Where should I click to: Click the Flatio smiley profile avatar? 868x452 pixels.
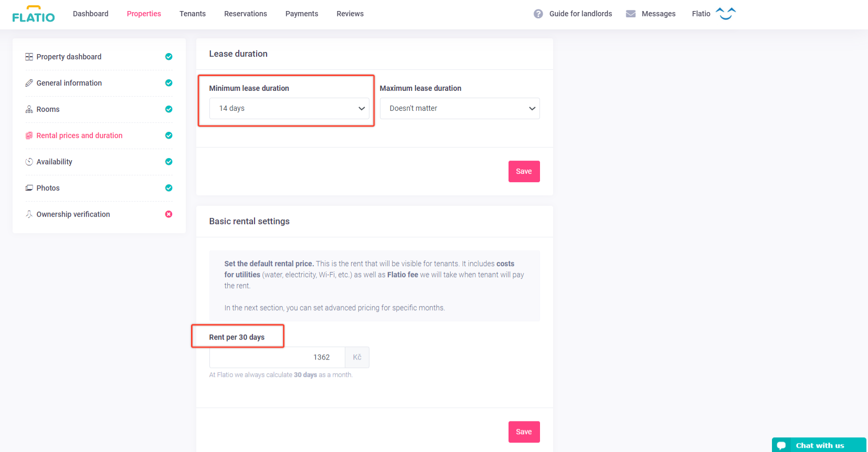(x=725, y=14)
